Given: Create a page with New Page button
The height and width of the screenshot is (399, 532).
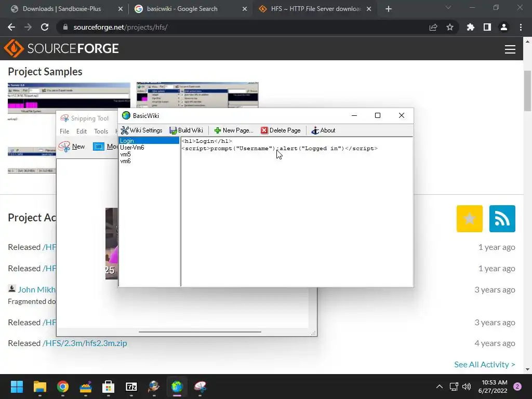Looking at the screenshot, I should [x=234, y=130].
